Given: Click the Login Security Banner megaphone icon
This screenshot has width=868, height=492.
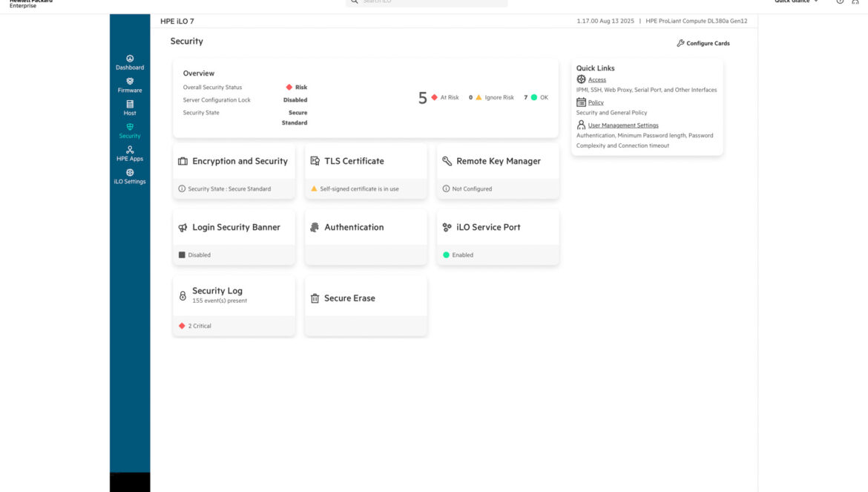Looking at the screenshot, I should pos(183,228).
